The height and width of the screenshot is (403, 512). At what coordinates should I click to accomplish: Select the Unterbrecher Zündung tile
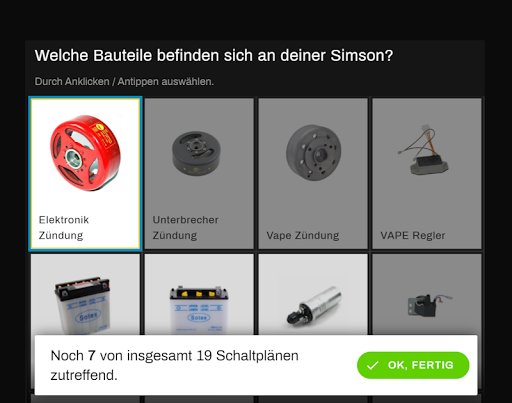(199, 173)
